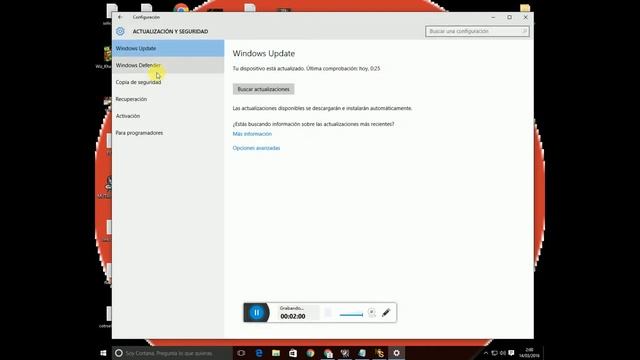Open the Opciones avanzadas link
Screen dimensions: 640x360
tap(256, 148)
